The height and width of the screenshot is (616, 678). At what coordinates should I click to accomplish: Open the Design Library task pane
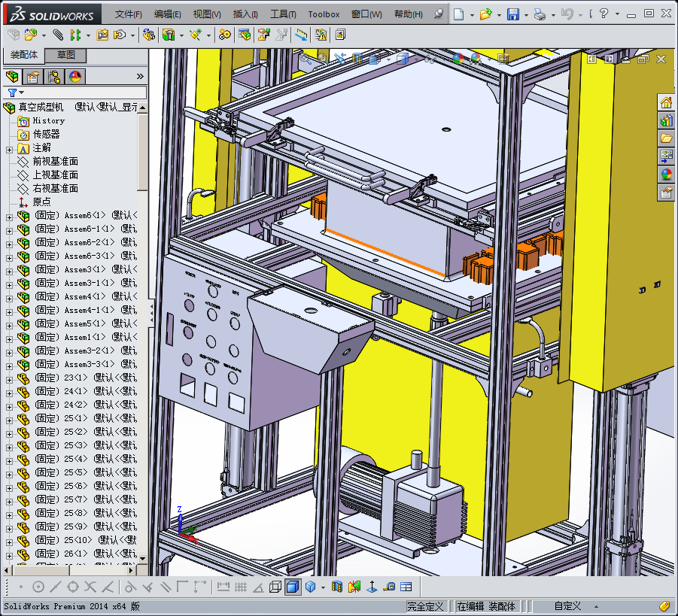pos(666,120)
